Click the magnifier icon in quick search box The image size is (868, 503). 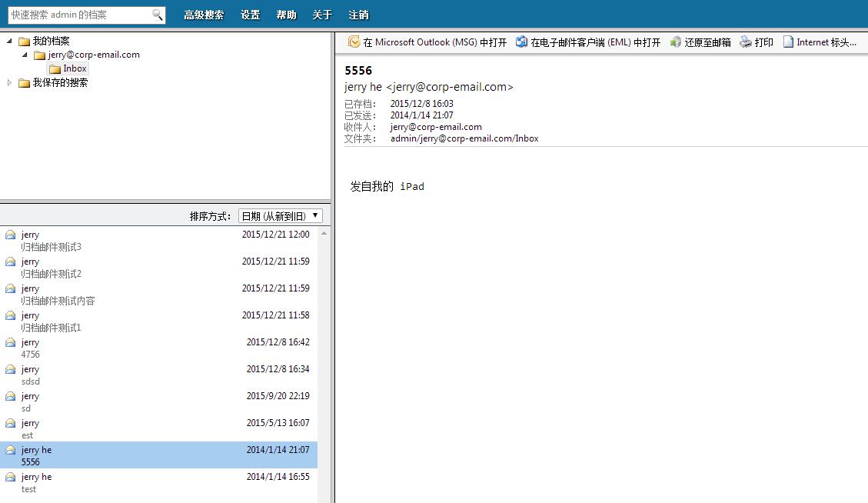157,15
